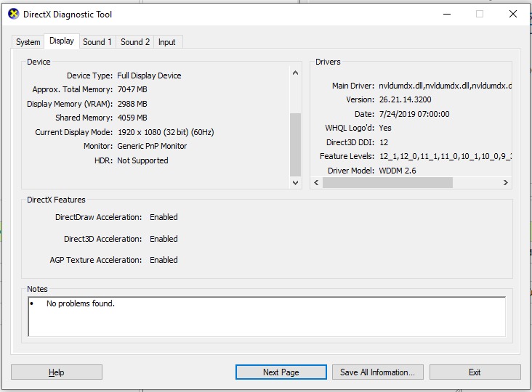Click Device panel scroll up arrow

pos(296,73)
